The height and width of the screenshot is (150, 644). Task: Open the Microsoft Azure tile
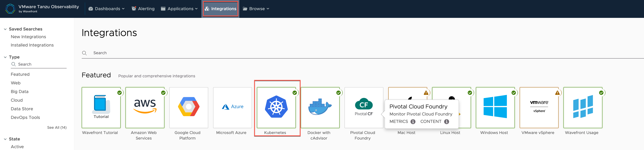[x=233, y=107]
